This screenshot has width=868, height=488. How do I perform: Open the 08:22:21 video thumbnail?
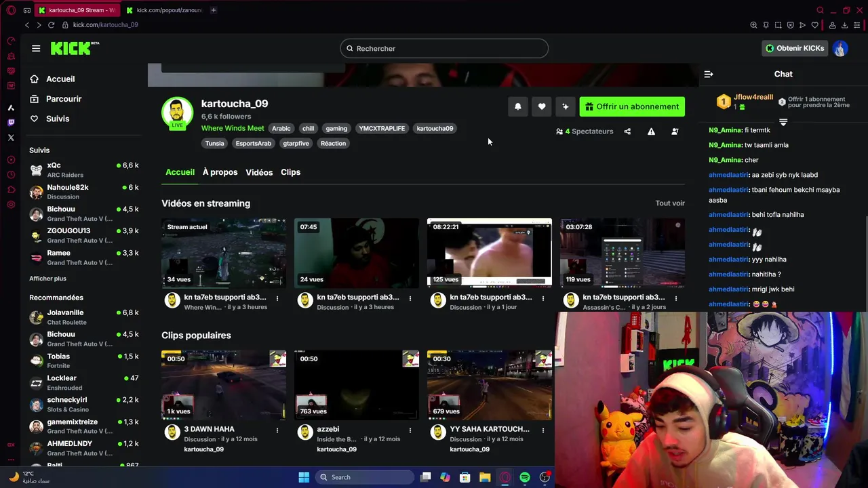point(490,253)
